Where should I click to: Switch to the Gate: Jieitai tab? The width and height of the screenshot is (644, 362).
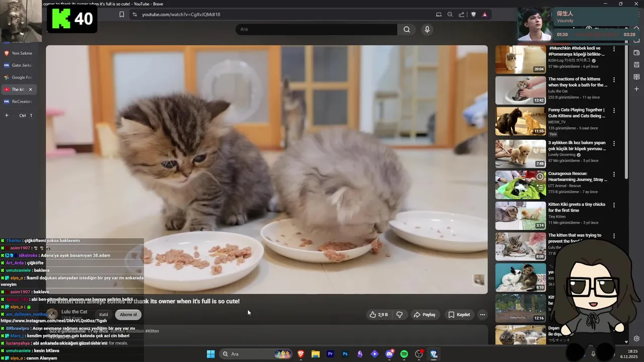[18, 65]
